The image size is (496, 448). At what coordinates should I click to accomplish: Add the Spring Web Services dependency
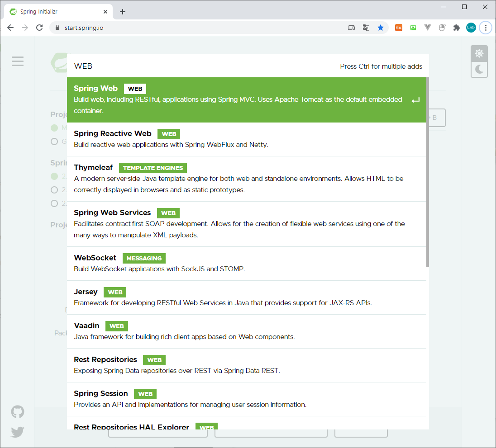[x=247, y=224]
